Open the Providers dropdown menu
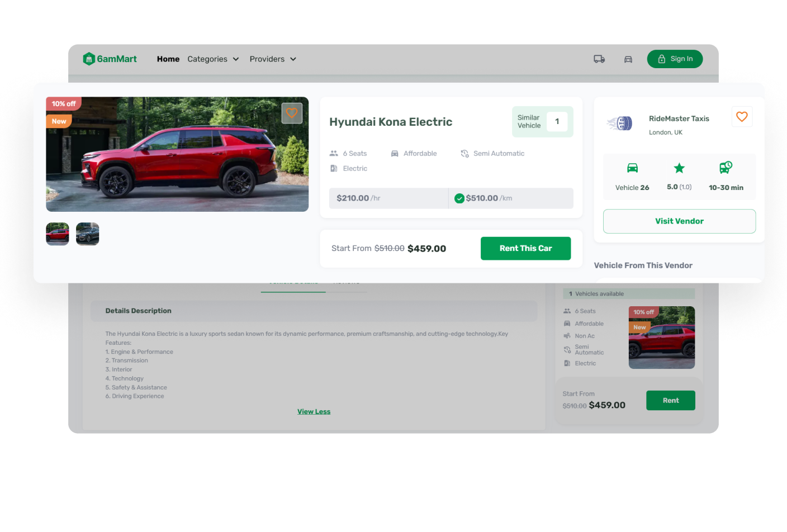Viewport: 787px width, 532px height. [x=273, y=59]
